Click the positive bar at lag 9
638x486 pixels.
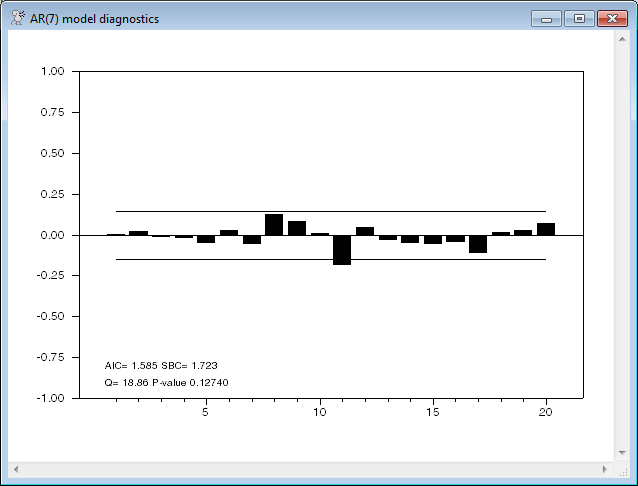pyautogui.click(x=297, y=228)
